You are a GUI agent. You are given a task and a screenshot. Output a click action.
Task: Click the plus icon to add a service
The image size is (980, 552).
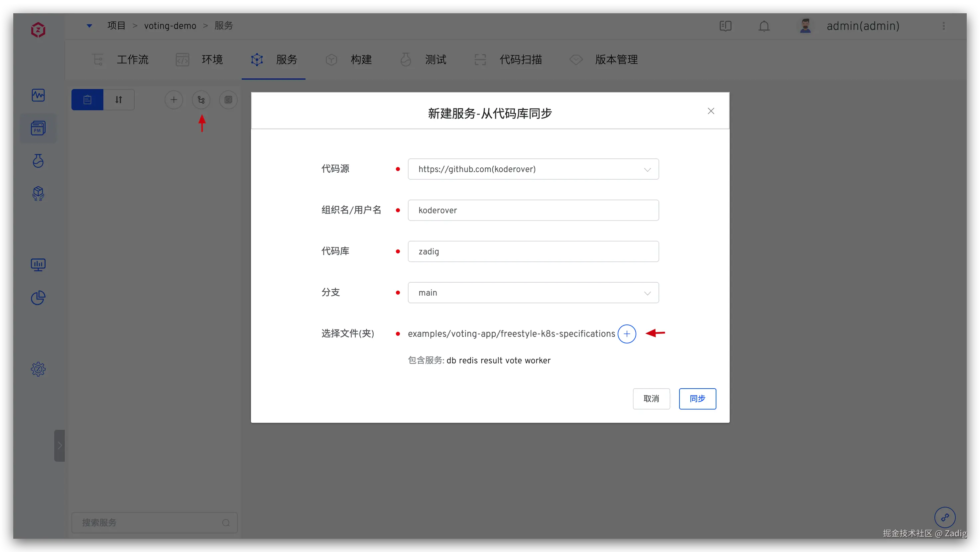point(174,100)
